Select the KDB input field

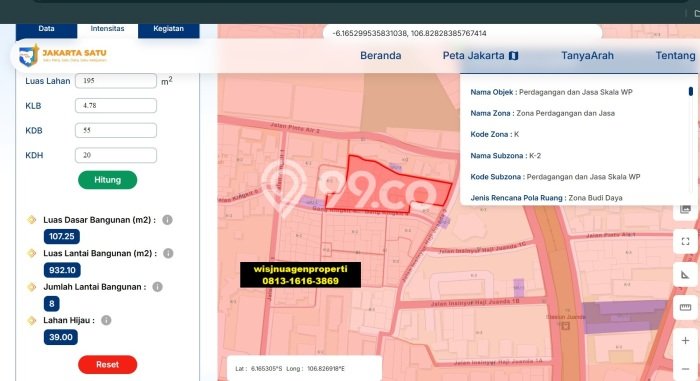tap(116, 130)
